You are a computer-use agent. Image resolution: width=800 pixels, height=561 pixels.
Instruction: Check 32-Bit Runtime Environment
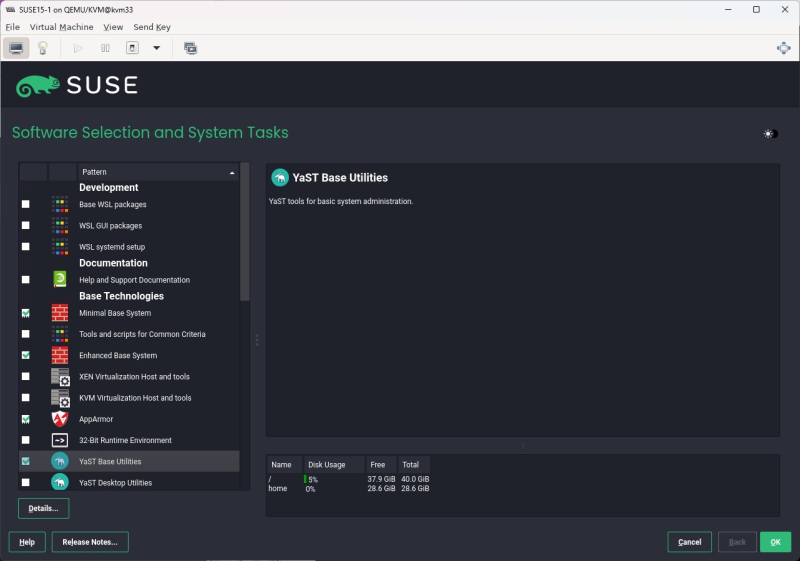click(x=26, y=440)
